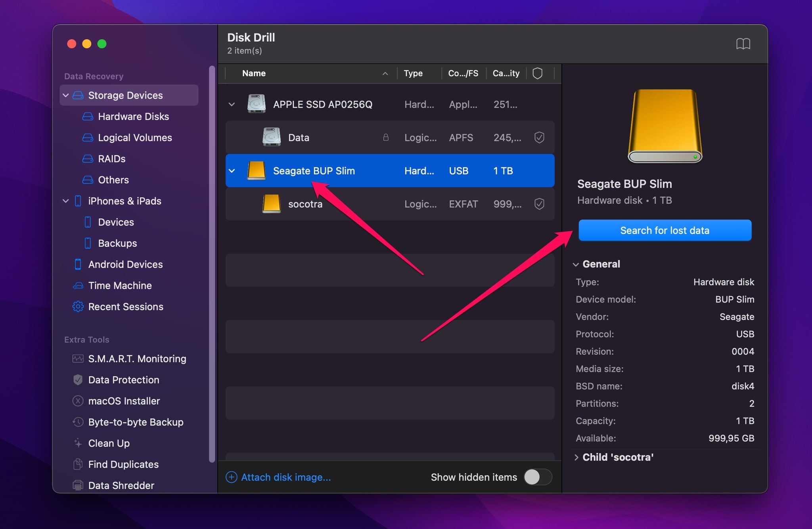Open the Time Machine section
Viewport: 812px width, 529px height.
(120, 285)
